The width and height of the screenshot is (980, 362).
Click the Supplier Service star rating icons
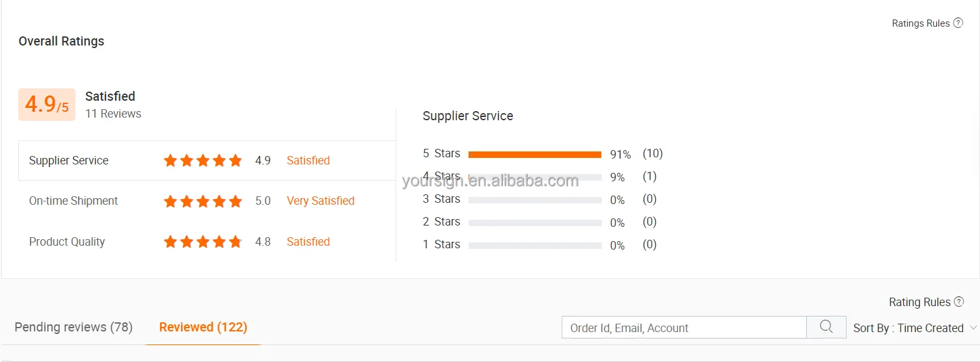pos(203,161)
